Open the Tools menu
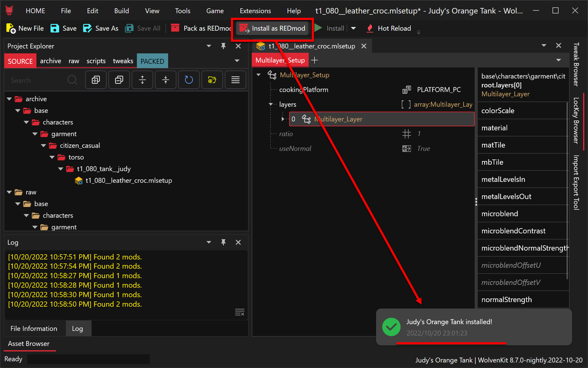The image size is (588, 368). click(183, 11)
